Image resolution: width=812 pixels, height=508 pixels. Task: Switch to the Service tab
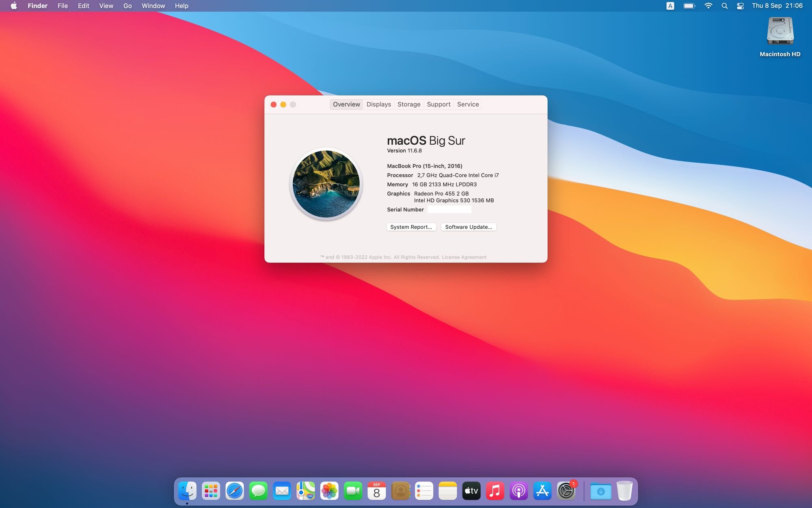[x=468, y=104]
